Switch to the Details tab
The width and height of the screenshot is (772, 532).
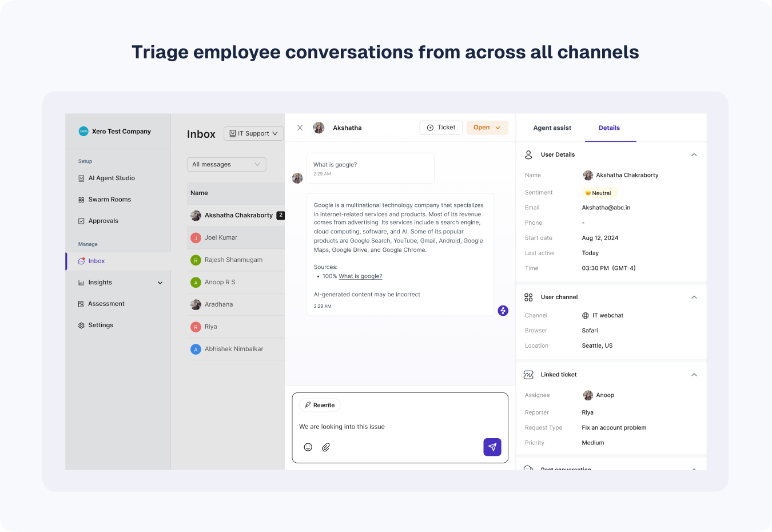[609, 128]
